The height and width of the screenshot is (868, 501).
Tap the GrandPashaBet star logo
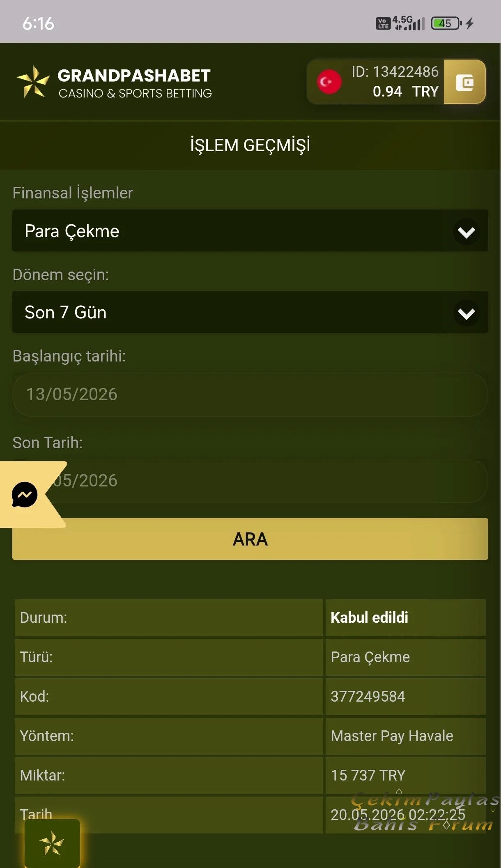pos(33,81)
